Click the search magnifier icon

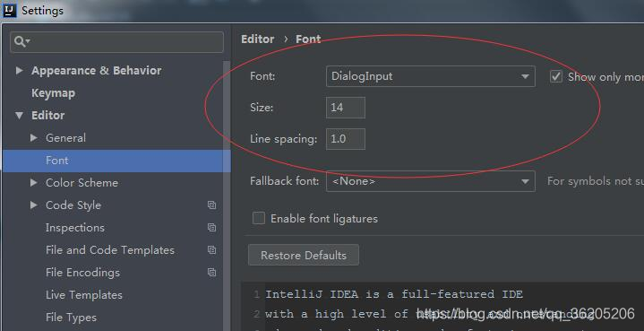coord(21,41)
